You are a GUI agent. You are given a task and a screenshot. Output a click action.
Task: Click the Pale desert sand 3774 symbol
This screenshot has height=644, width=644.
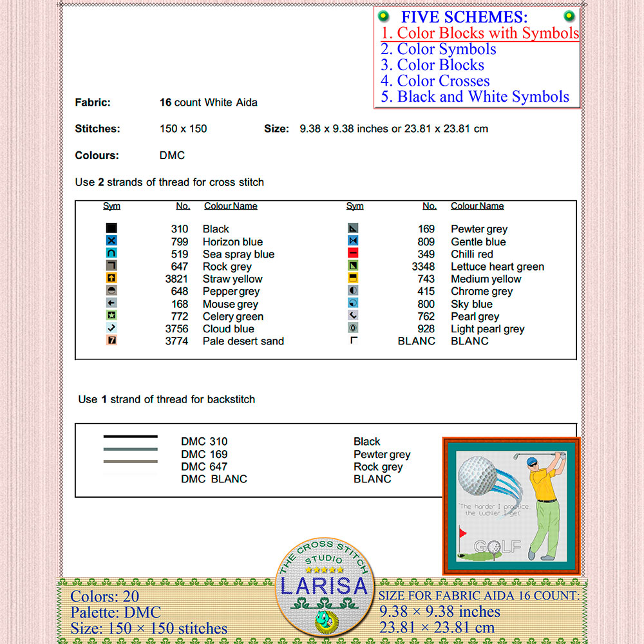click(111, 340)
